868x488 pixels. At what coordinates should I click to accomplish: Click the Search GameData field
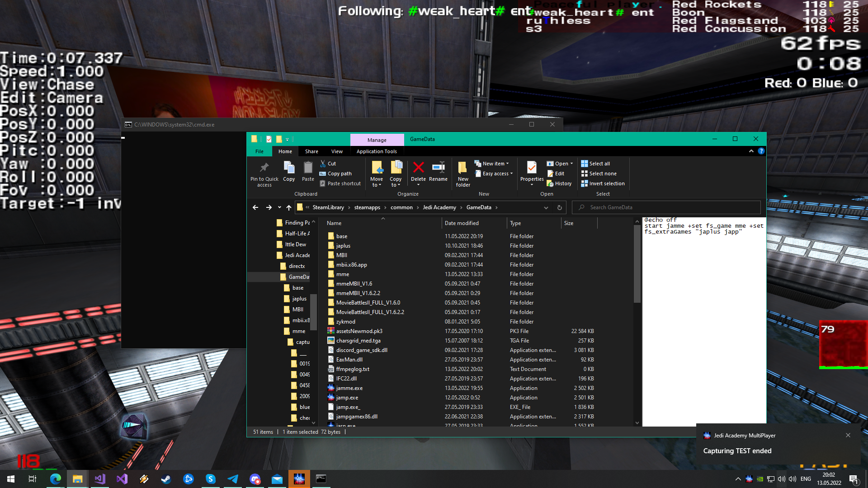click(666, 207)
